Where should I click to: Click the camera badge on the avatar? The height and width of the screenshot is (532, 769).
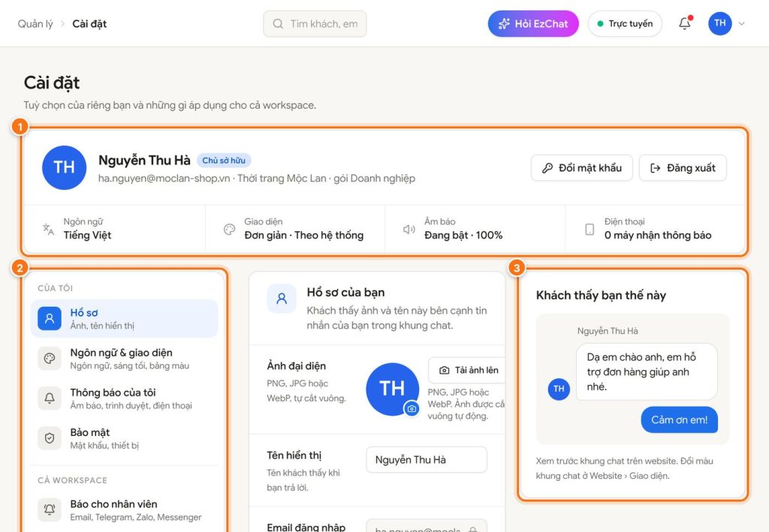point(412,408)
